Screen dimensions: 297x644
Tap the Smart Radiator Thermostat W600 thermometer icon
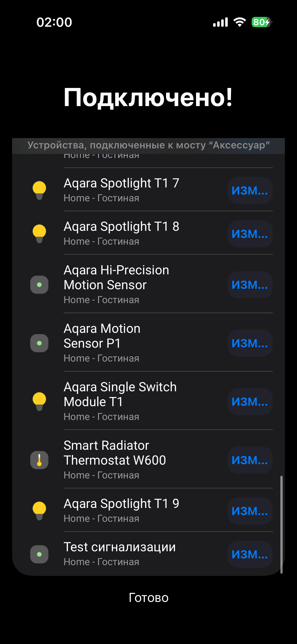point(39,460)
